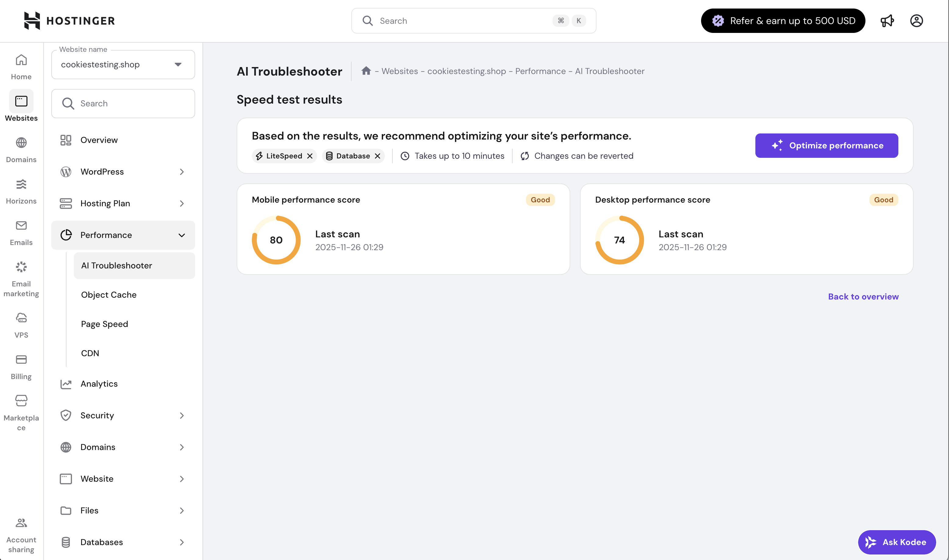The width and height of the screenshot is (949, 560).
Task: Open the account profile icon
Action: click(x=917, y=21)
